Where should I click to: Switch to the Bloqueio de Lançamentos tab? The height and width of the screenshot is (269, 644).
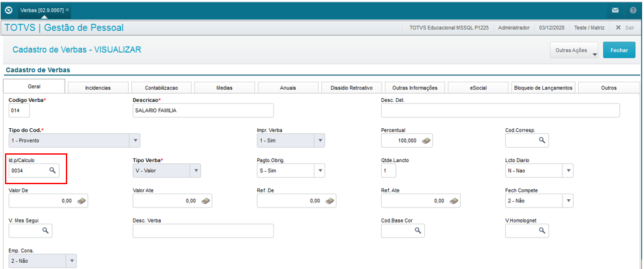tap(543, 87)
